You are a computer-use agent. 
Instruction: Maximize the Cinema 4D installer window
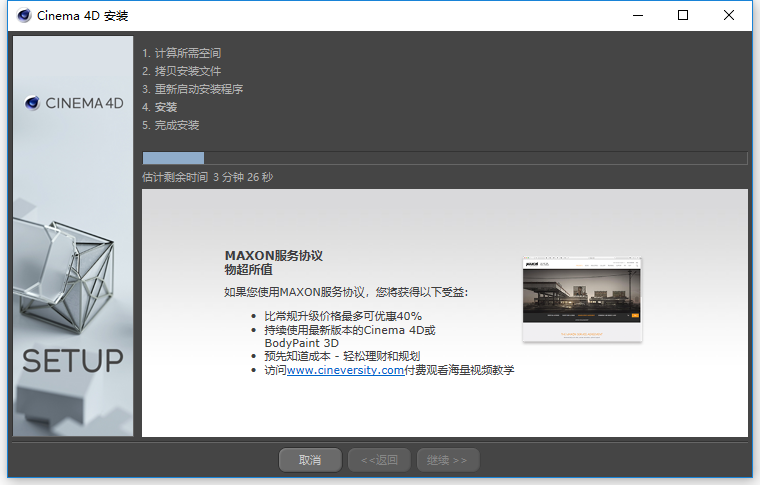[x=683, y=16]
